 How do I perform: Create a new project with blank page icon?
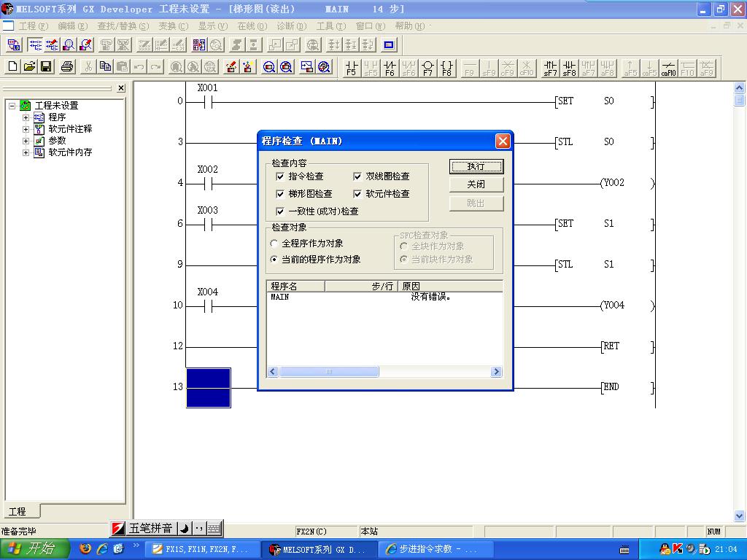[12, 67]
